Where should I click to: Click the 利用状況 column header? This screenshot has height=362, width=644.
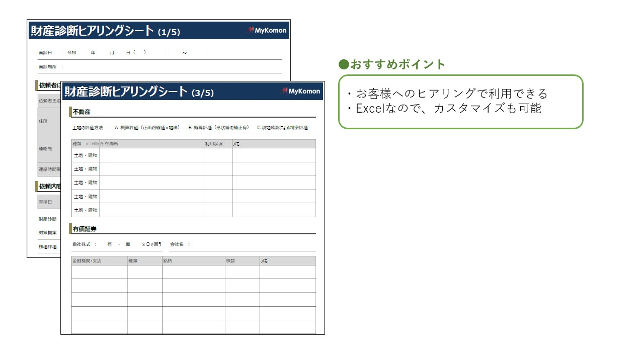tap(214, 144)
